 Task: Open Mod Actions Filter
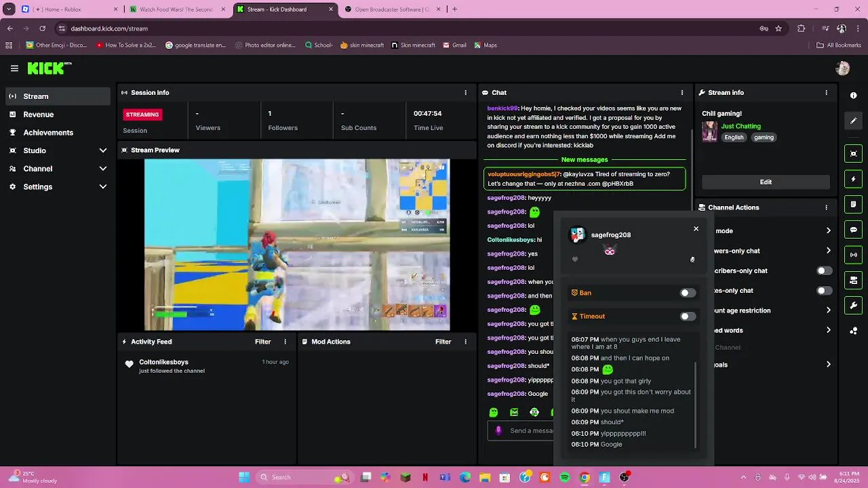coord(443,342)
